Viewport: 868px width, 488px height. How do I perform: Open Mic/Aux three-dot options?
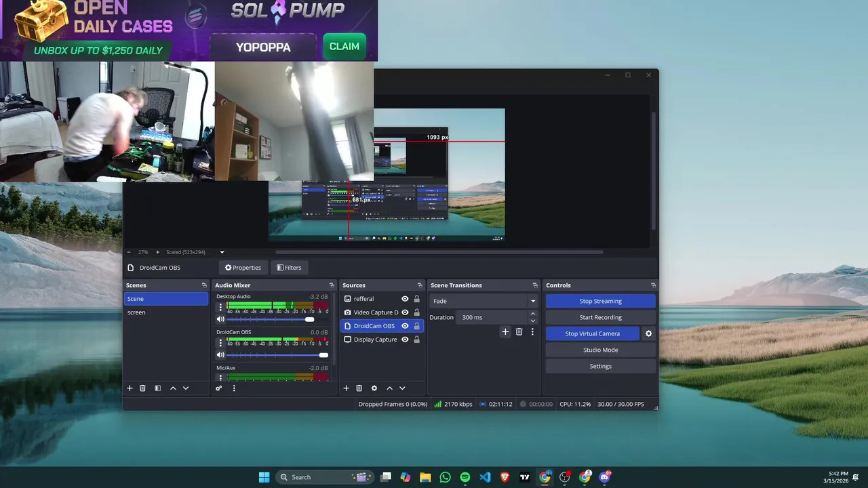(x=220, y=377)
